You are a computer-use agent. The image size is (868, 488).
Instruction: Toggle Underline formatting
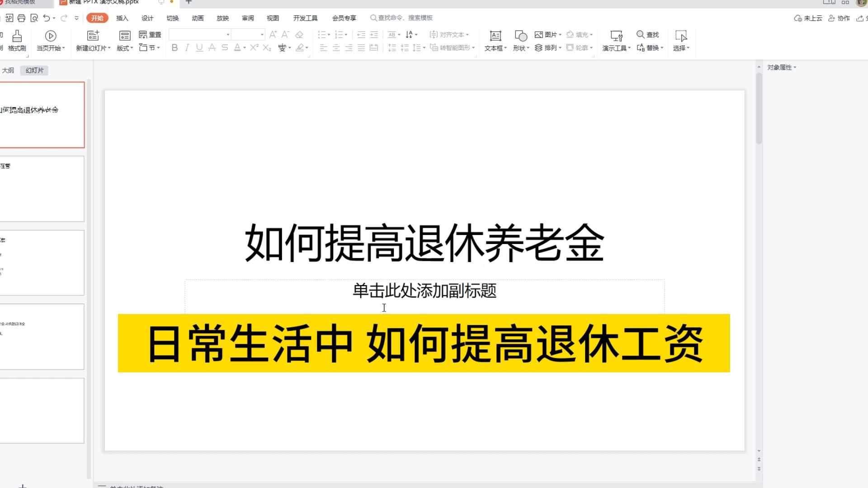[199, 48]
